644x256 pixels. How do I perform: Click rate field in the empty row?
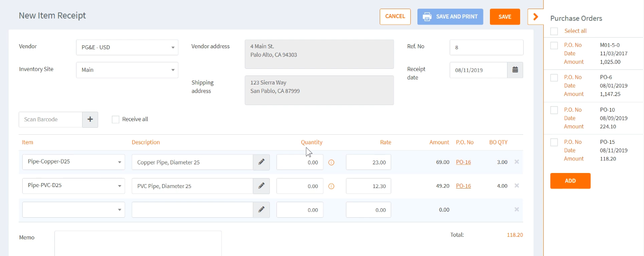point(369,210)
